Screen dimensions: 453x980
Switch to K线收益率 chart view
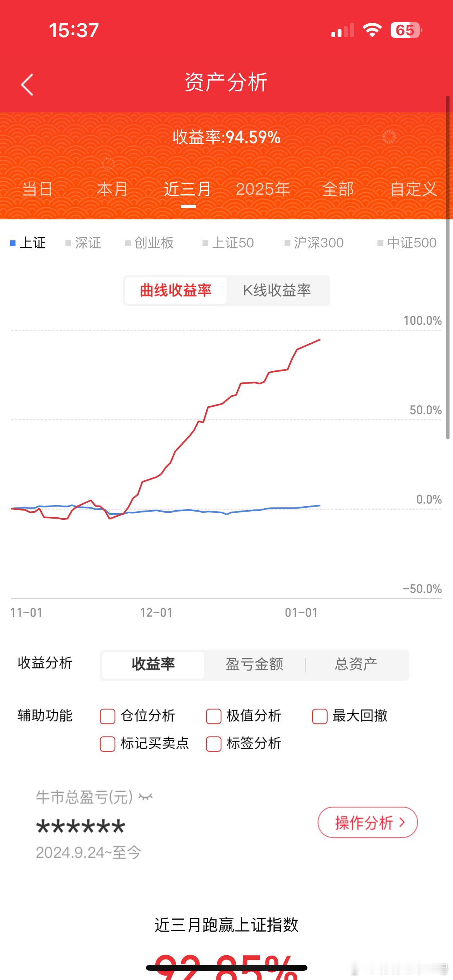(277, 290)
